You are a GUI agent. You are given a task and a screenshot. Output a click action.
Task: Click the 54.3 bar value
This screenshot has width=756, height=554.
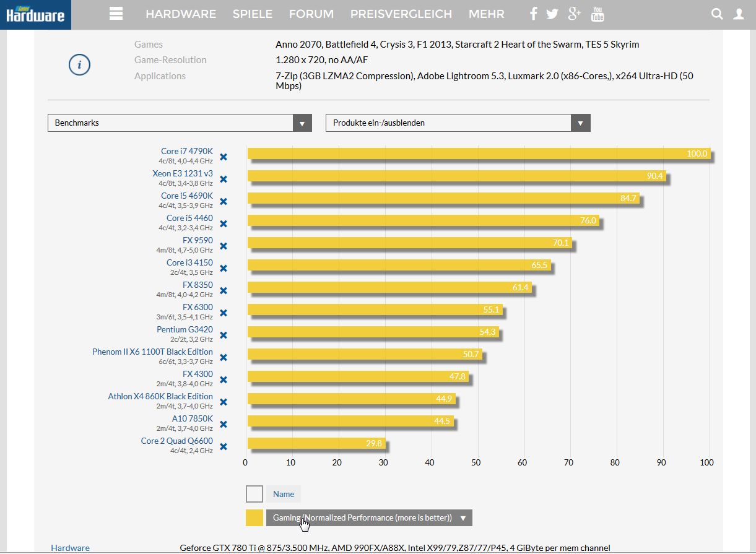[x=488, y=332]
